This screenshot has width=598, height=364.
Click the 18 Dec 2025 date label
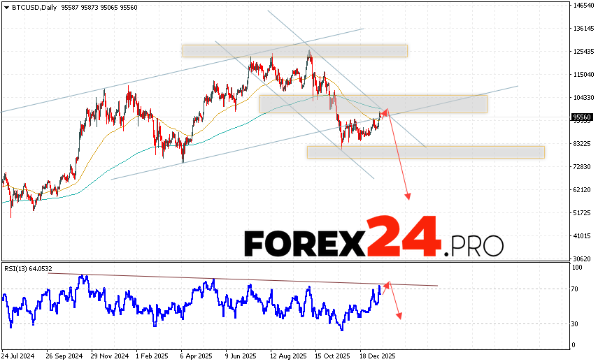tap(376, 356)
